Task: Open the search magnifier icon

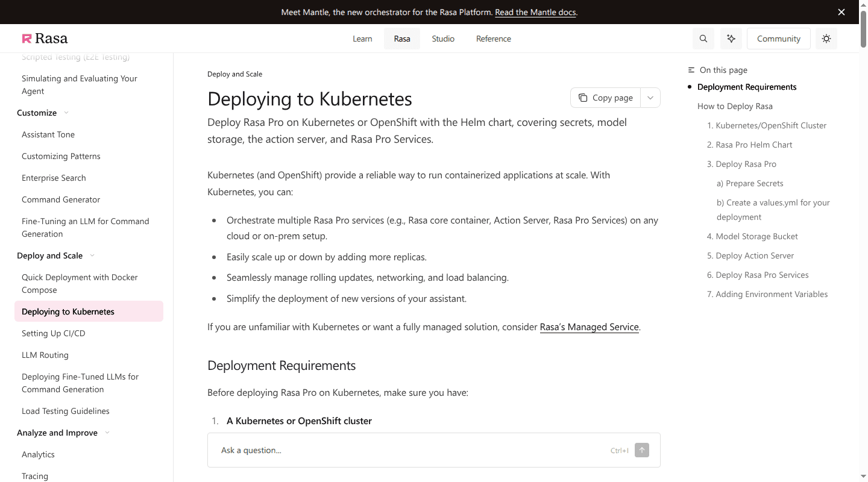Action: pyautogui.click(x=703, y=39)
